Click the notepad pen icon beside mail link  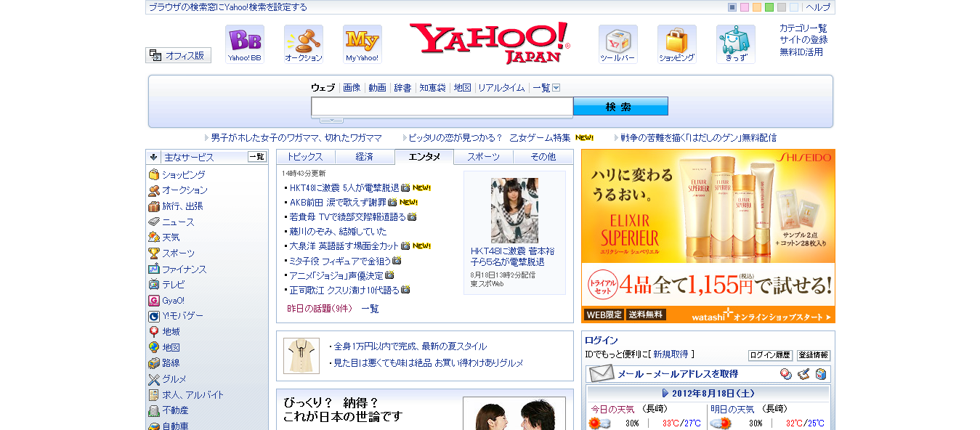pos(803,374)
